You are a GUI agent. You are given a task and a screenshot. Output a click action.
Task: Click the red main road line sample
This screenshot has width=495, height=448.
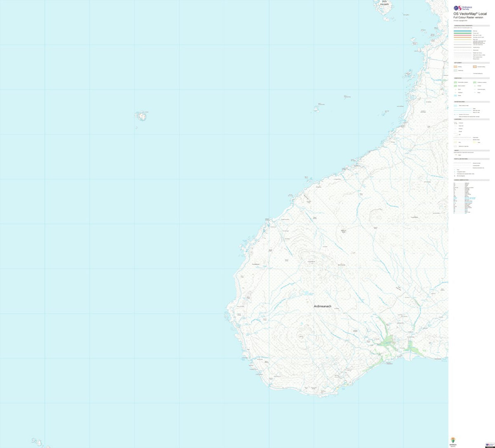pyautogui.click(x=462, y=35)
